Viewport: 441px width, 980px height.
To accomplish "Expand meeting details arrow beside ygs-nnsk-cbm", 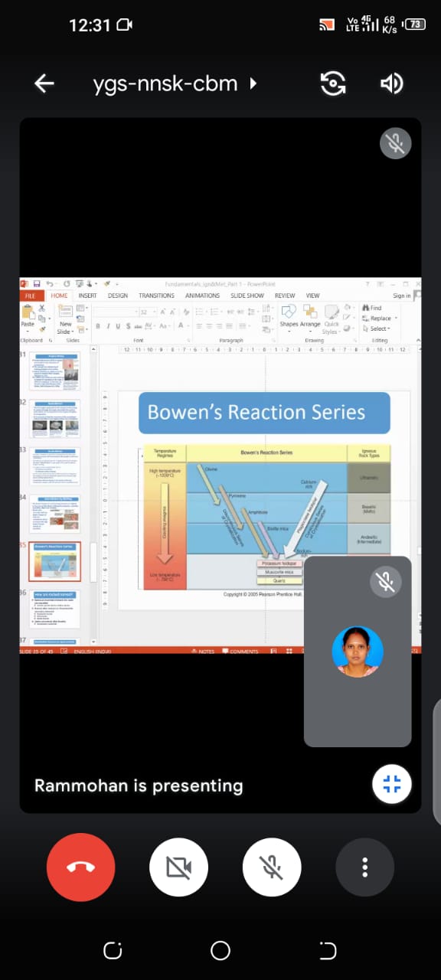I will coord(253,83).
